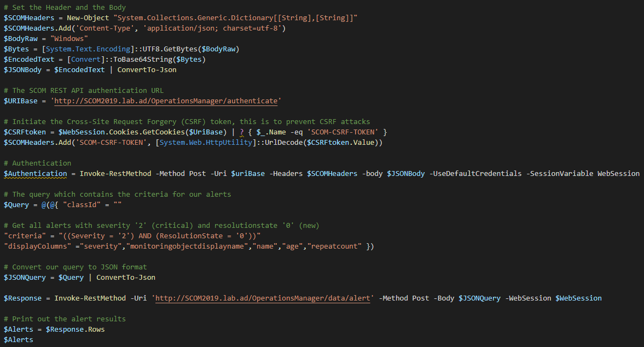
Task: Click ToBase64String method call
Action: tap(143, 60)
